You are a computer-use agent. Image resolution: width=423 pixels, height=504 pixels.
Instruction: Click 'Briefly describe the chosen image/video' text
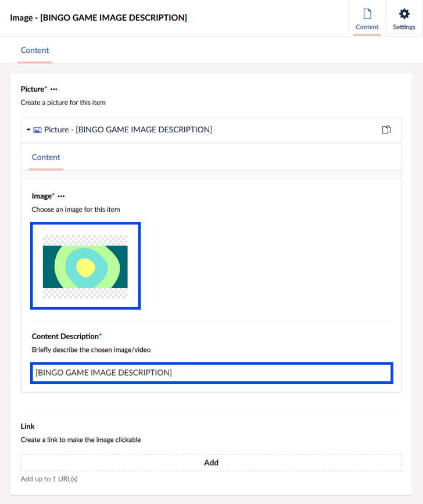(x=91, y=350)
